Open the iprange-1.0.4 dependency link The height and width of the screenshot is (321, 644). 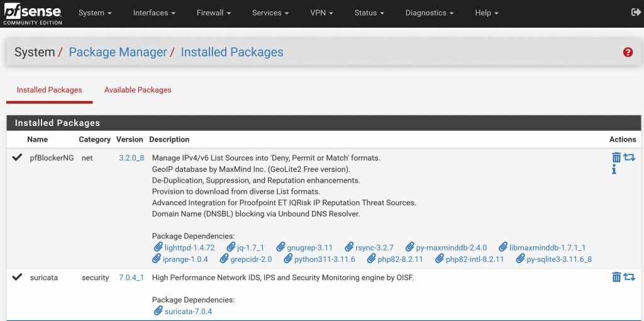point(186,259)
